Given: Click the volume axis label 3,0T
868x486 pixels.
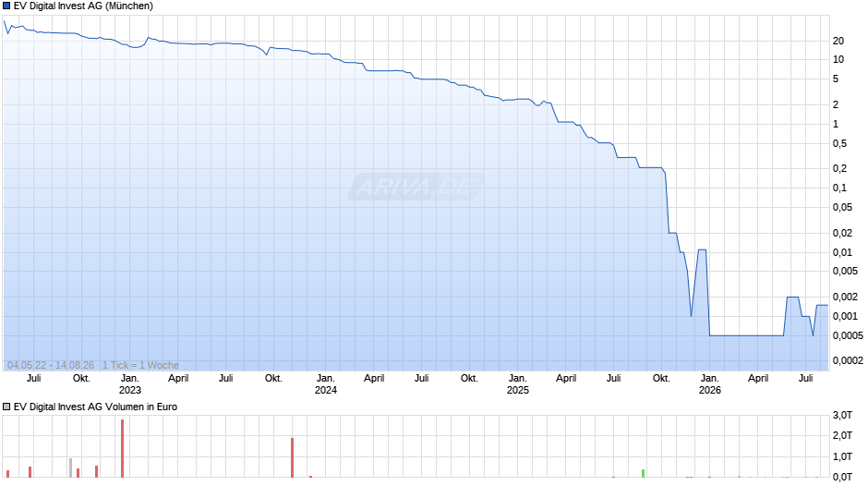Looking at the screenshot, I should click(x=842, y=416).
